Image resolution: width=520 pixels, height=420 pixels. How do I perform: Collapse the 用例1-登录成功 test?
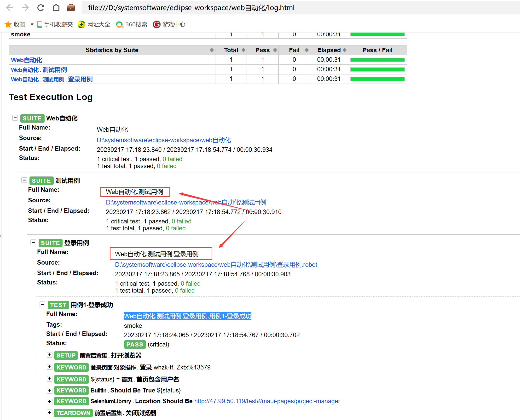click(x=42, y=304)
